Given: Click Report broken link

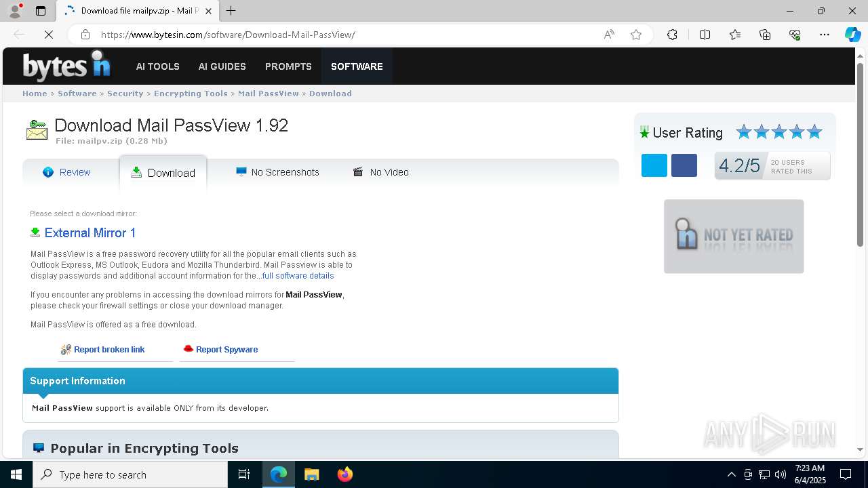Looking at the screenshot, I should click(x=109, y=350).
